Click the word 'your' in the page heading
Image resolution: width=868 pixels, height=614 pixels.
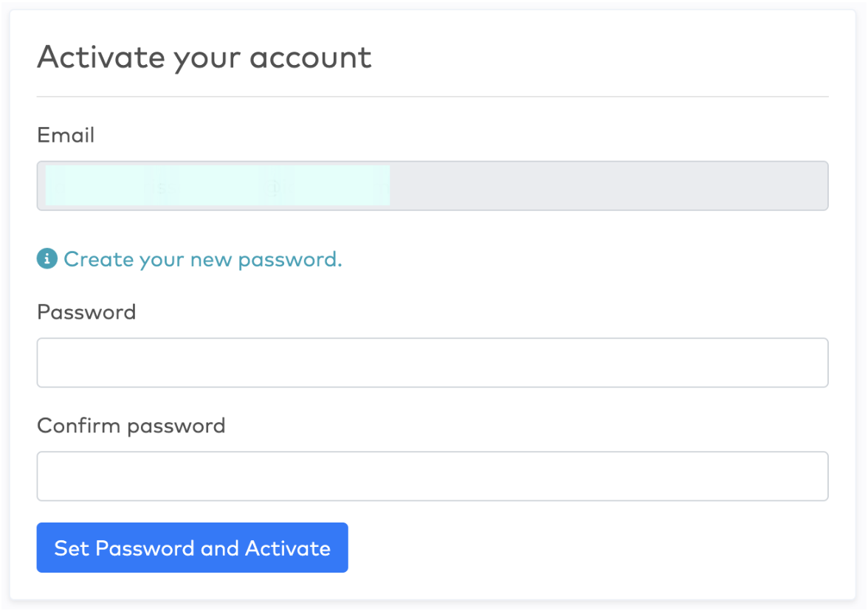tap(207, 60)
